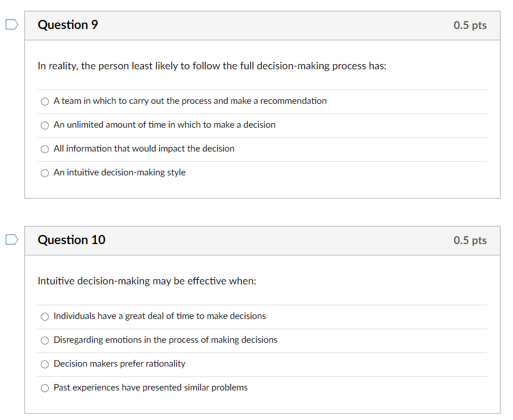The height and width of the screenshot is (420, 513).
Task: Click the '0.5 pts' label on Question 10
Action: [x=470, y=240]
